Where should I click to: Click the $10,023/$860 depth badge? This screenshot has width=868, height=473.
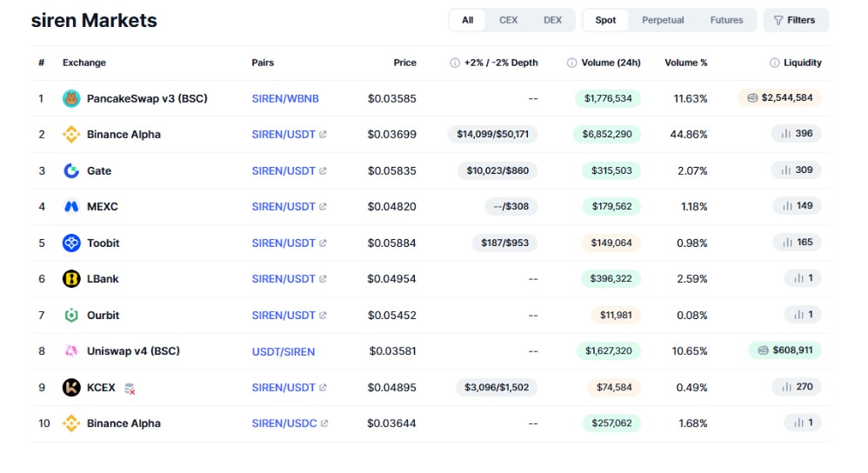coord(497,170)
